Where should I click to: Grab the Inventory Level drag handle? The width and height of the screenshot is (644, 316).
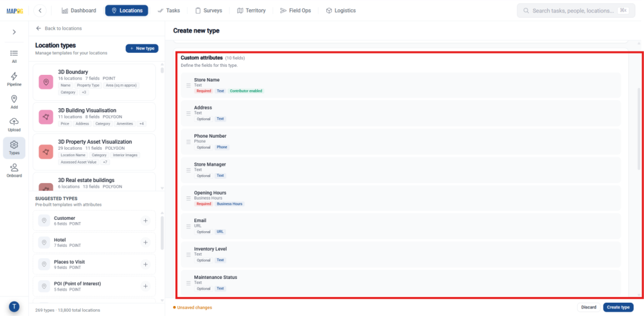(189, 255)
